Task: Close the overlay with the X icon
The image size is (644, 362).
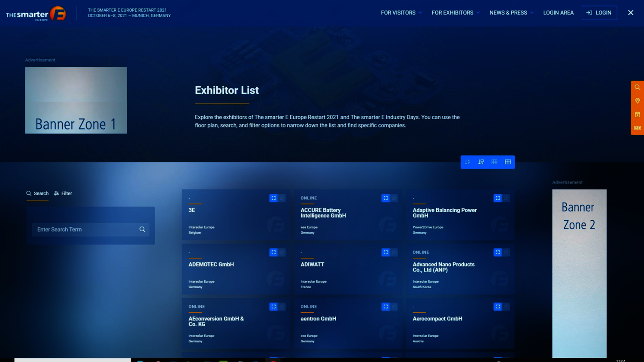Action: [631, 12]
